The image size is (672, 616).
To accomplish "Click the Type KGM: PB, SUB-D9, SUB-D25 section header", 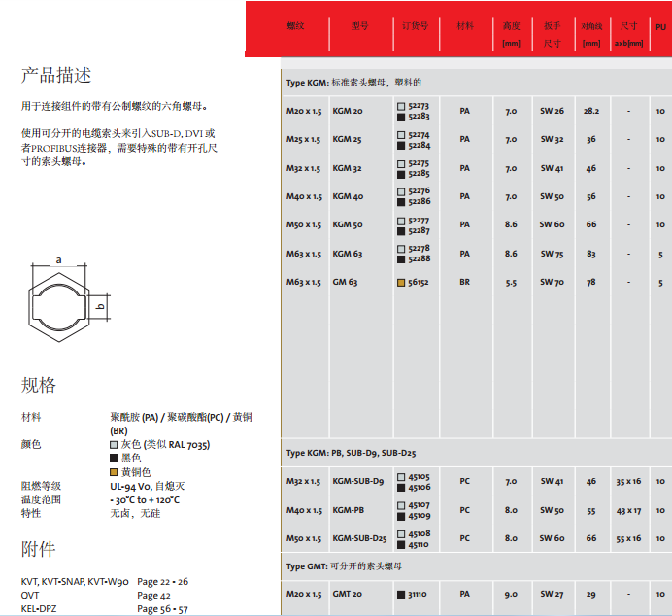I will pos(351,453).
